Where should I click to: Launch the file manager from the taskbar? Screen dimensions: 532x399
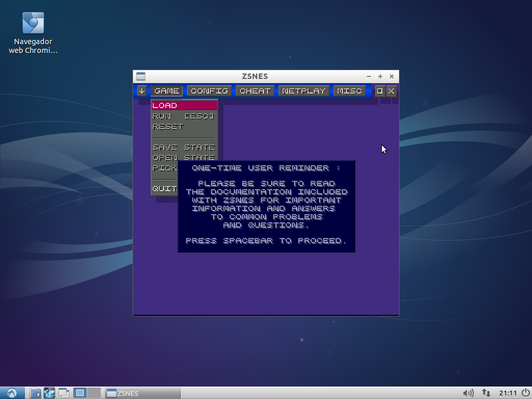point(35,393)
